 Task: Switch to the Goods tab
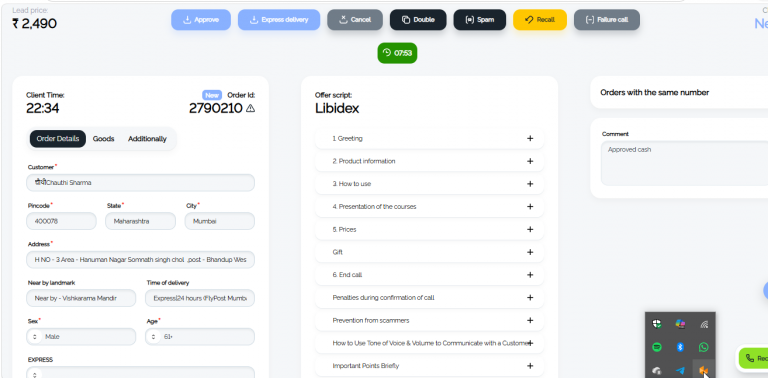pyautogui.click(x=103, y=139)
